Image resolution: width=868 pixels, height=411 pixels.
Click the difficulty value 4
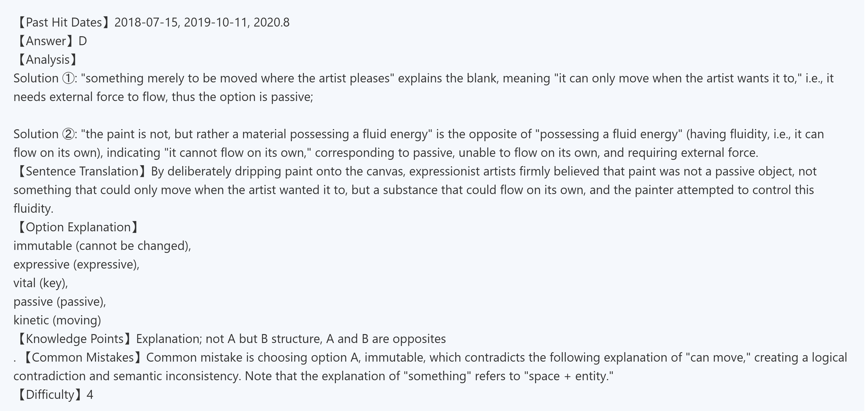click(90, 395)
